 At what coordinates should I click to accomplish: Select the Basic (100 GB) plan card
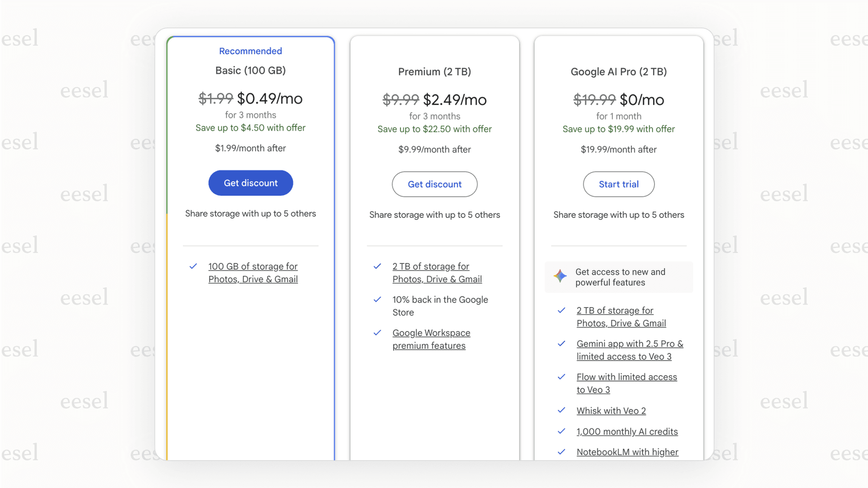click(x=251, y=71)
